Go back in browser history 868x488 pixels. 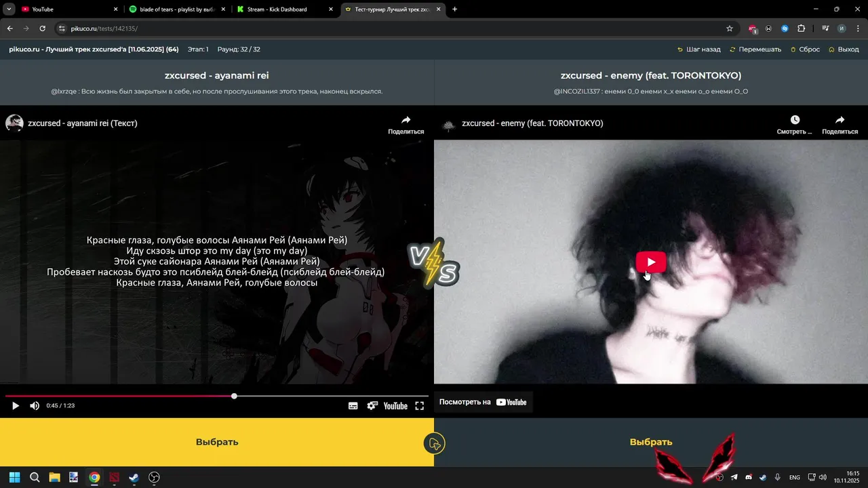[x=9, y=28]
